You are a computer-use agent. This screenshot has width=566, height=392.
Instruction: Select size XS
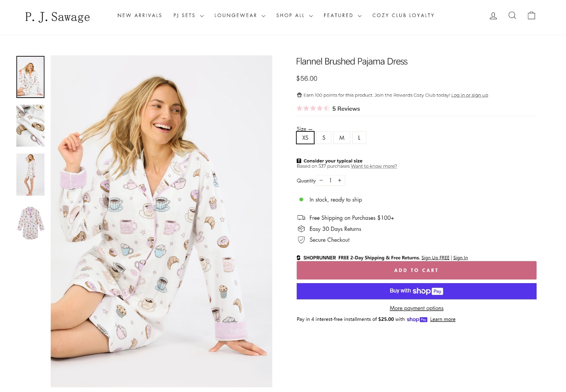305,138
